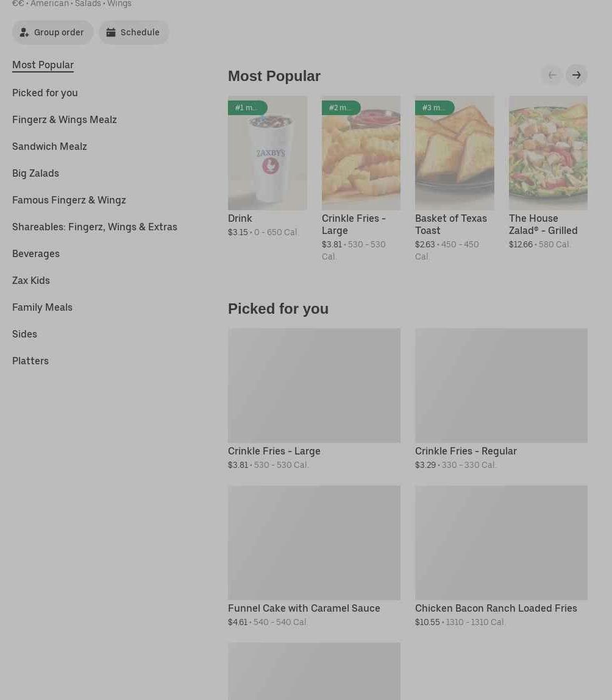
Task: Open Funnel Cake with Caramel Sauce
Action: (x=314, y=543)
